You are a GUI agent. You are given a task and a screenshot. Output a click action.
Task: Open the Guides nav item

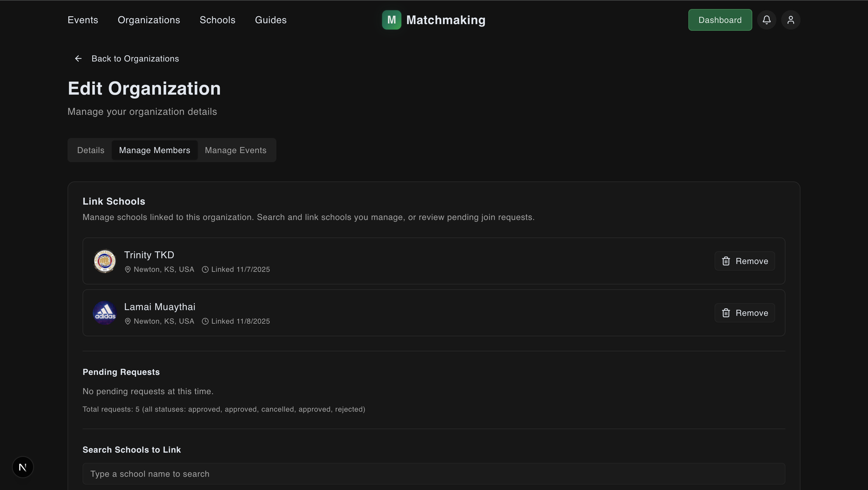[271, 20]
